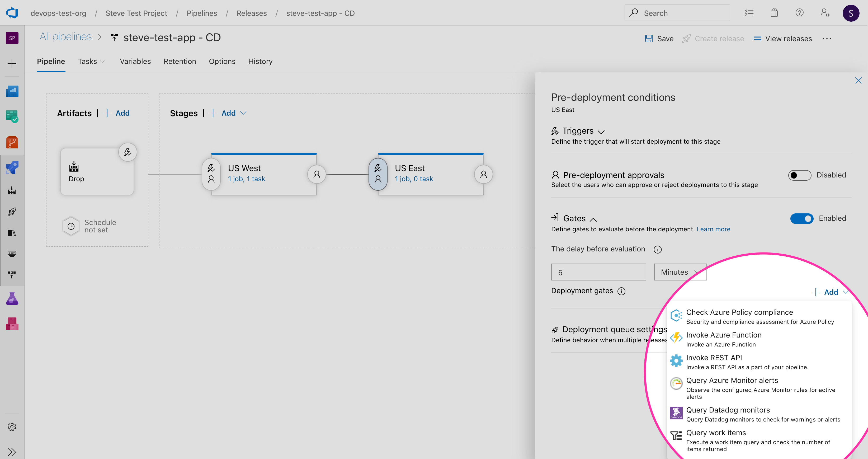This screenshot has height=459, width=868.
Task: Select Invoke REST API from gates menu
Action: 714,358
